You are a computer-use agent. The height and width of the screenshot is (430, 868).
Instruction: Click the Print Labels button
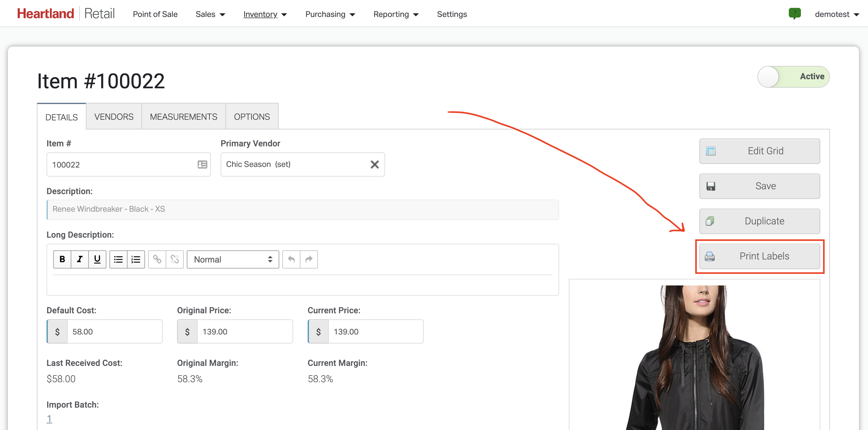[759, 256]
